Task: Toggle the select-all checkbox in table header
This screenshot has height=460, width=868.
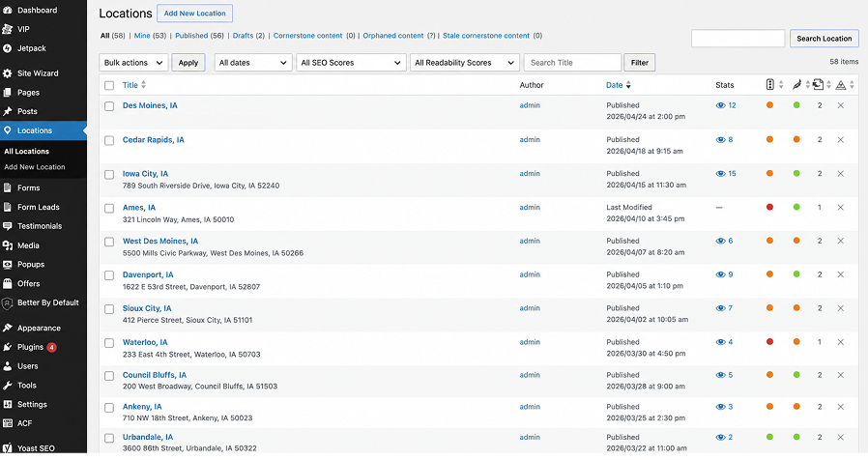Action: tap(109, 85)
